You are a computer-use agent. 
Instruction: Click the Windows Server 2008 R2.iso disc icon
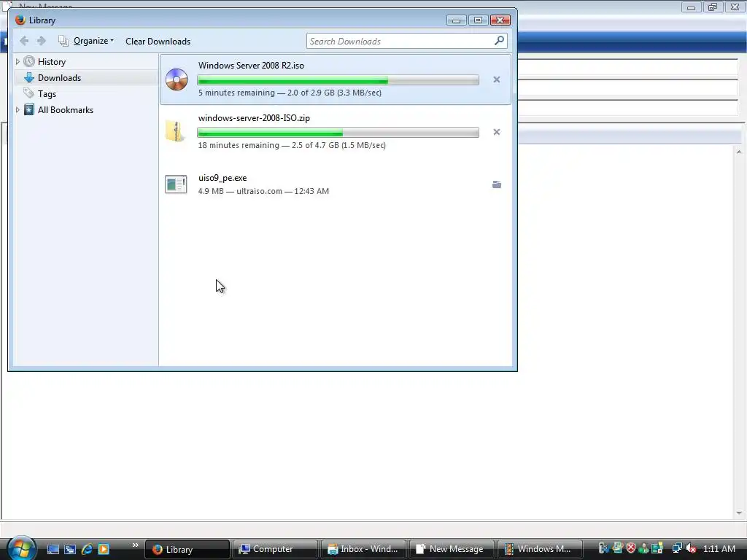[x=177, y=79]
